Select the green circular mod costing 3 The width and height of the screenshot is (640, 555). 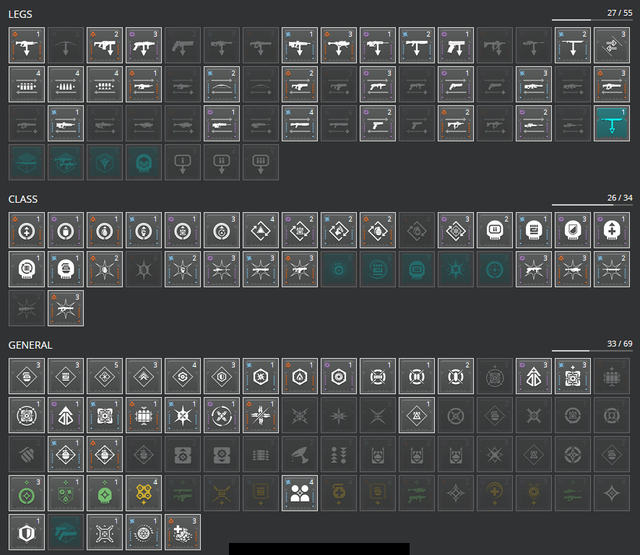tap(27, 493)
